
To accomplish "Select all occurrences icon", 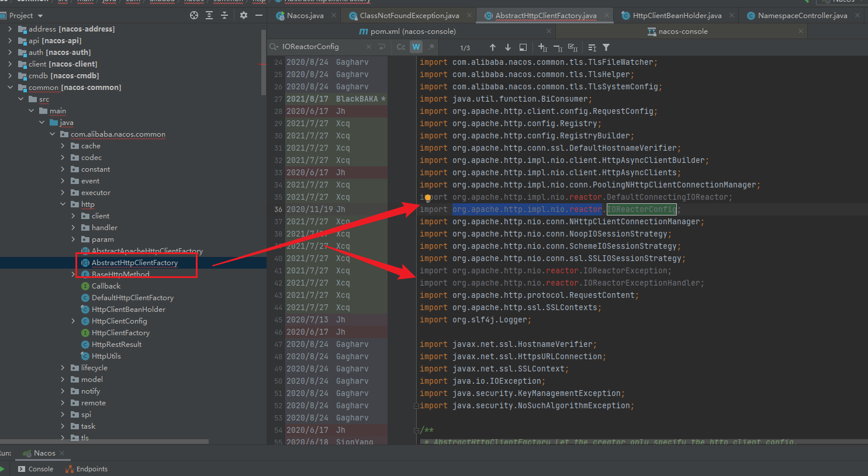I will 573,47.
